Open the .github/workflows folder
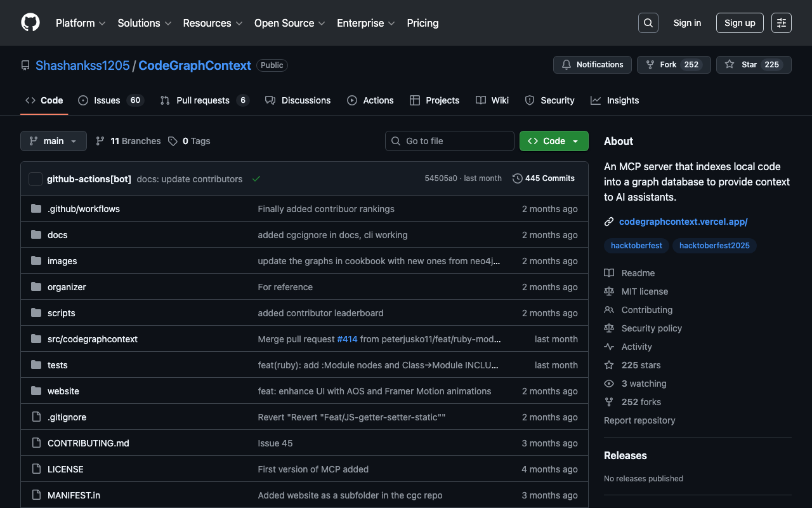The height and width of the screenshot is (508, 812). click(84, 209)
